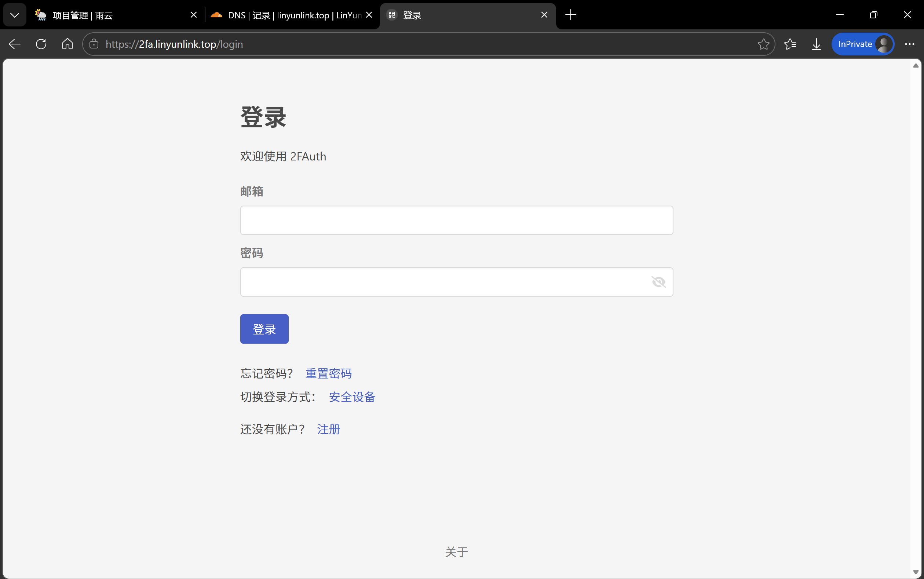Screen dimensions: 924x579
Task: Click the 邮箱 input field
Action: coord(456,220)
